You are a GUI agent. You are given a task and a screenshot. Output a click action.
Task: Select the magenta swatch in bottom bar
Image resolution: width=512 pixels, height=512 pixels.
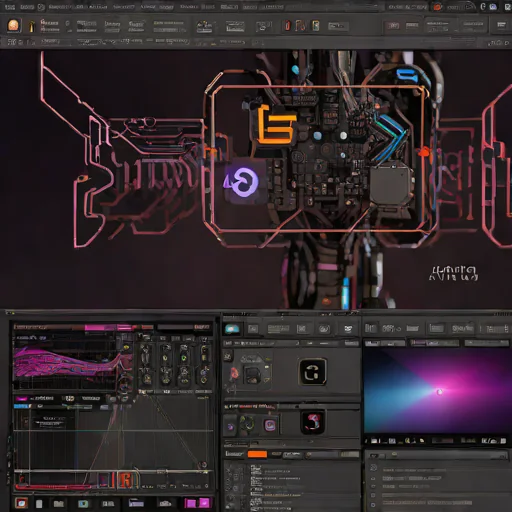pyautogui.click(x=197, y=503)
